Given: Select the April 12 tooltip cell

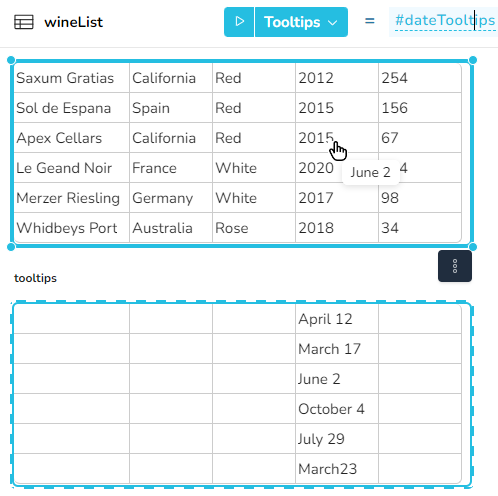Looking at the screenshot, I should pos(337,319).
